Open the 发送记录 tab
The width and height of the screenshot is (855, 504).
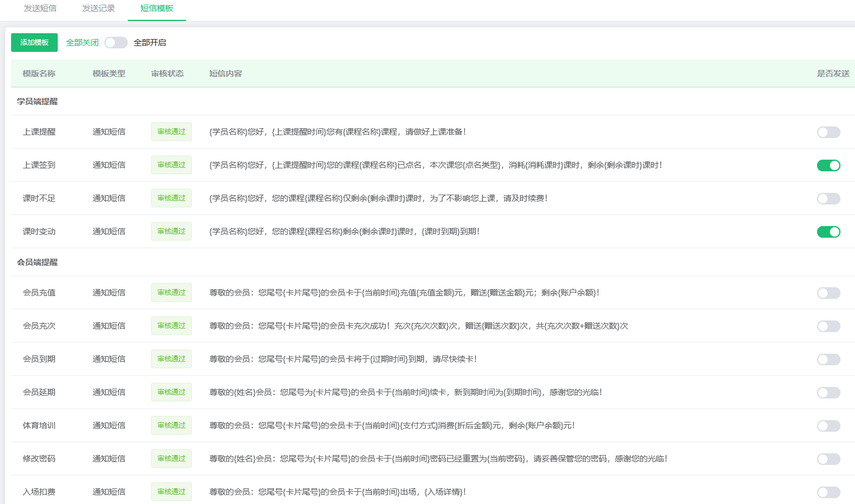[98, 9]
